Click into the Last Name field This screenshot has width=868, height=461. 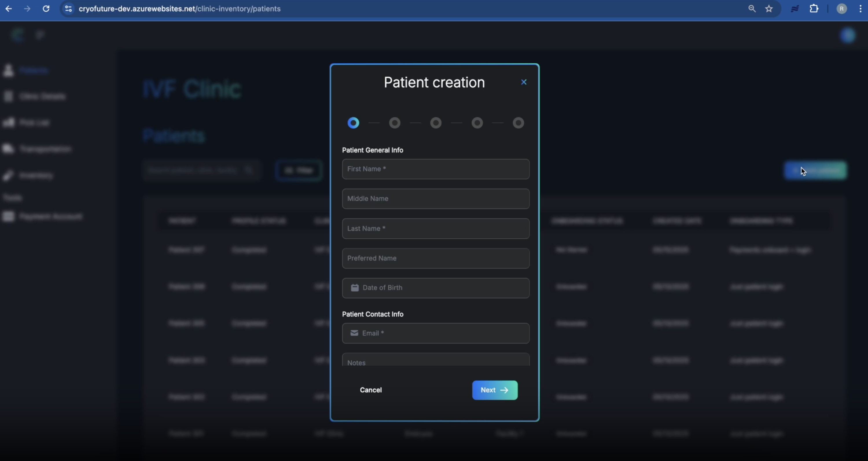click(x=436, y=229)
